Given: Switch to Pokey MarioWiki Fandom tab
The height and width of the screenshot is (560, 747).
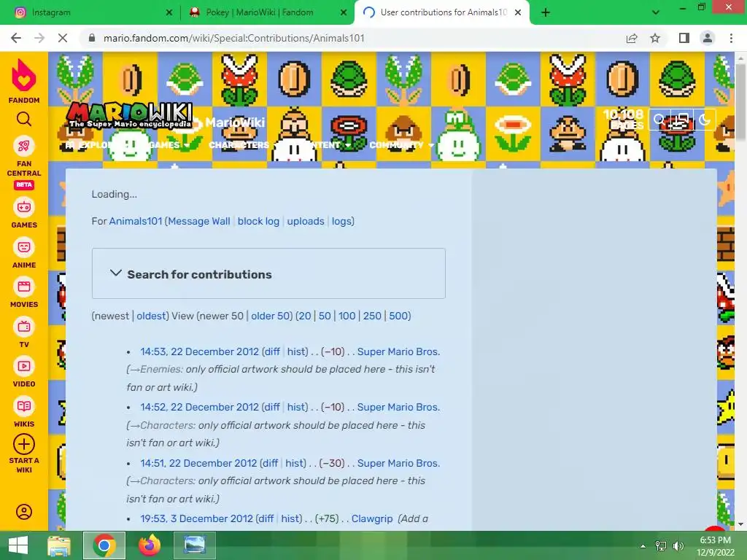Looking at the screenshot, I should [x=267, y=12].
